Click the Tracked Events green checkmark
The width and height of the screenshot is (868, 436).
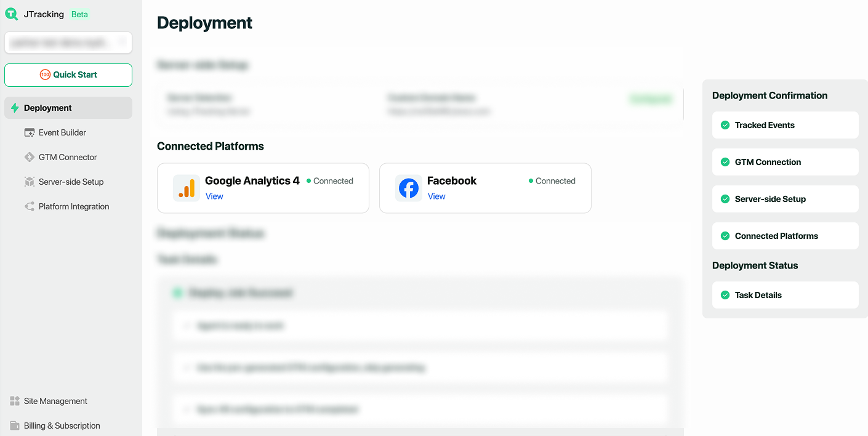tap(725, 125)
